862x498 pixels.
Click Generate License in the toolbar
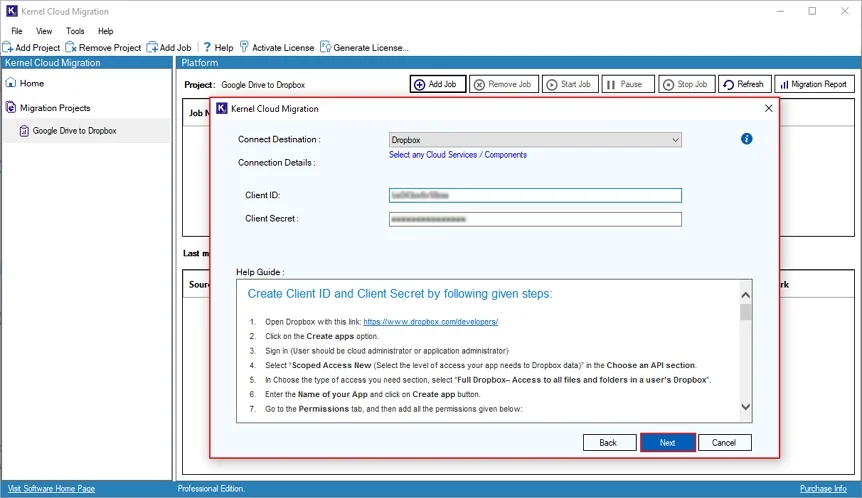click(x=364, y=48)
